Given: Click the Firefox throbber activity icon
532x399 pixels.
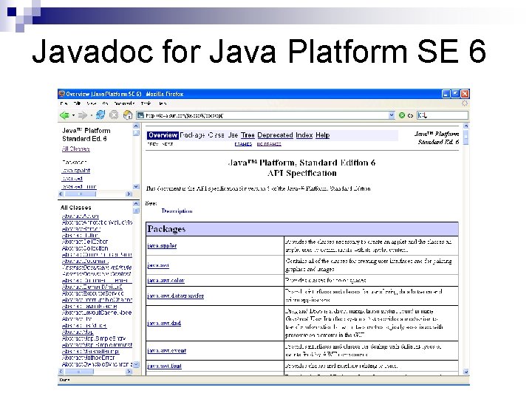Looking at the screenshot, I should (465, 103).
